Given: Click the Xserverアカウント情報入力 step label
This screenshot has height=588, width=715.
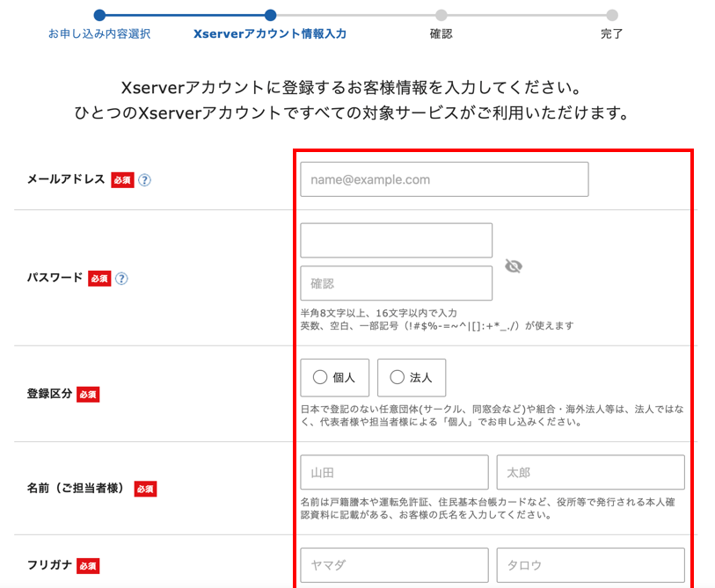Looking at the screenshot, I should [x=270, y=33].
